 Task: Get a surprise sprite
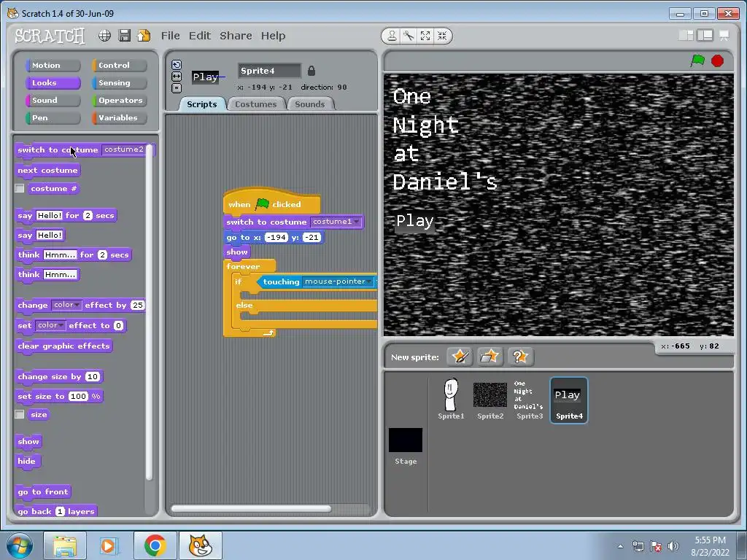pyautogui.click(x=520, y=357)
